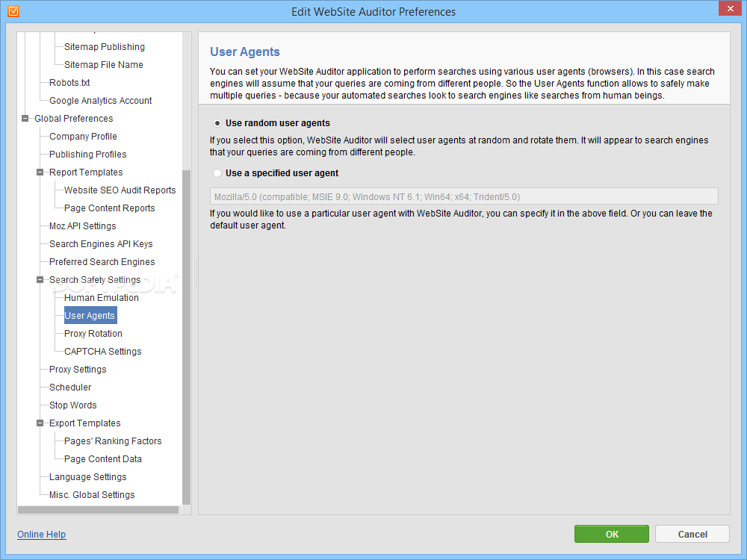Collapse the Search Safety Settings node
The height and width of the screenshot is (560, 747).
[40, 280]
